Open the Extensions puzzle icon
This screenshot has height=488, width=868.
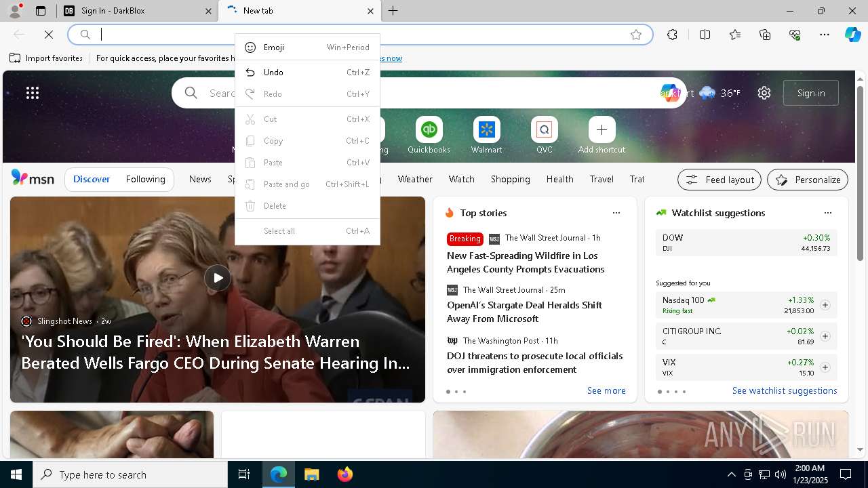click(672, 35)
